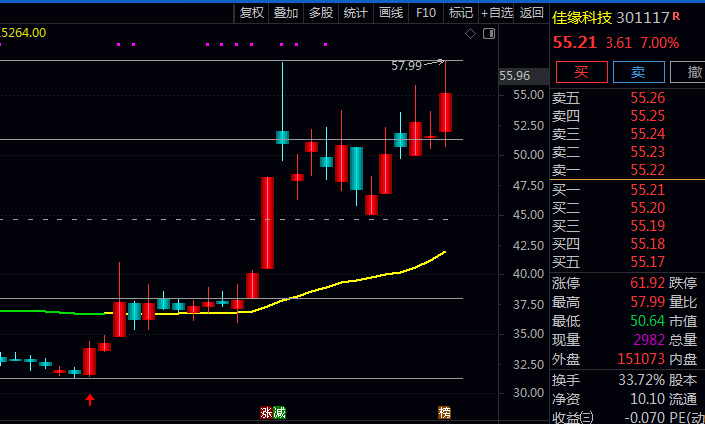The width and height of the screenshot is (705, 424).
Task: Click the red 买 buy button
Action: click(x=582, y=72)
